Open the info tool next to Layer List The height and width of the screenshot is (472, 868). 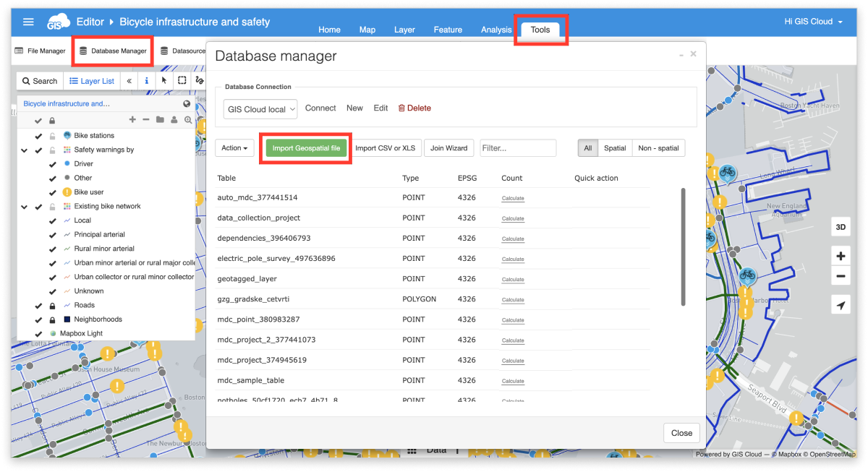[147, 81]
